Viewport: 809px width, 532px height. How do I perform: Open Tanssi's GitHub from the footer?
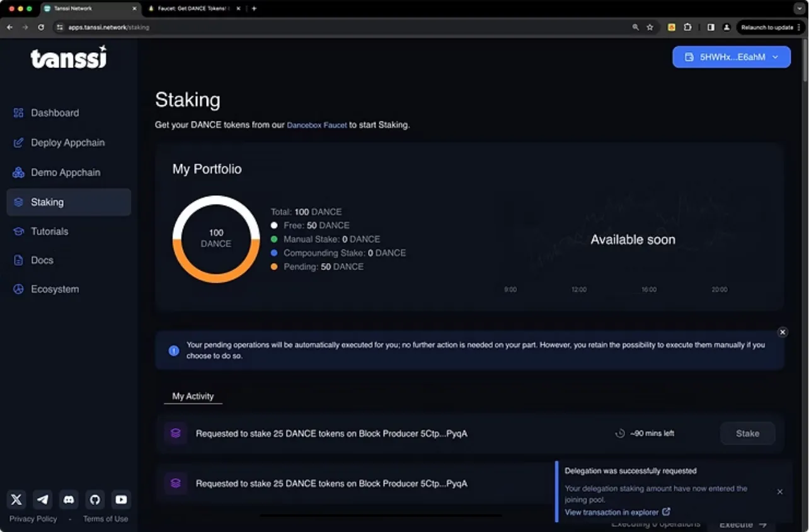(x=95, y=499)
